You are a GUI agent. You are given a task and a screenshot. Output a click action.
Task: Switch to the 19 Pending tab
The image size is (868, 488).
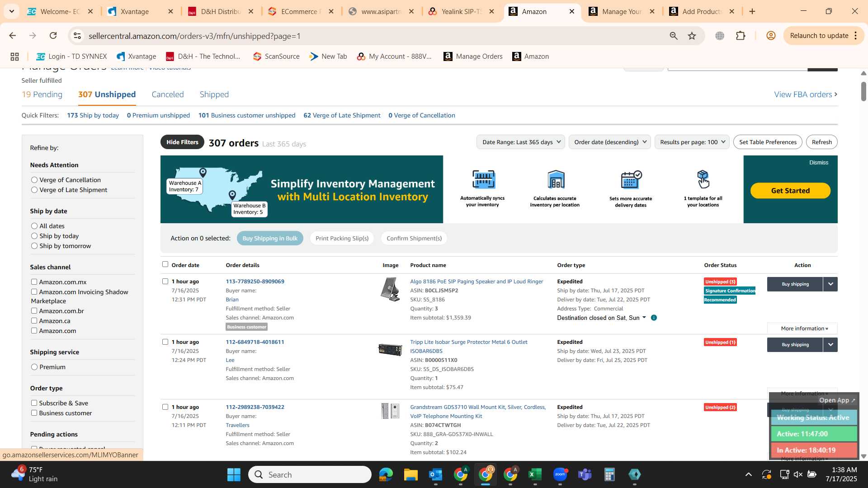pos(42,94)
